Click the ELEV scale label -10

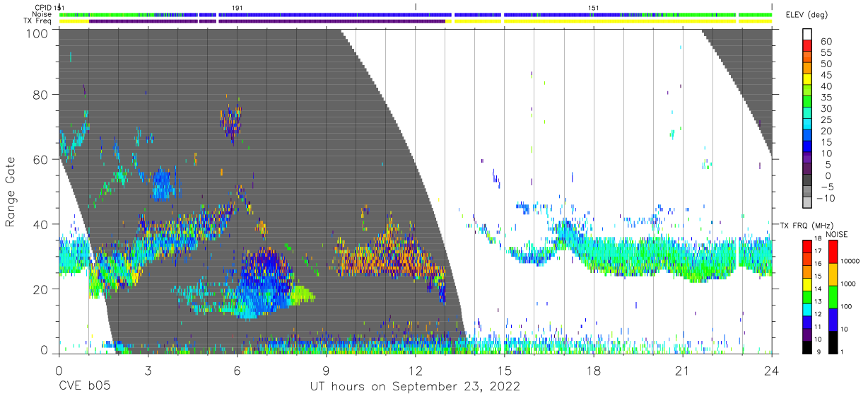[826, 198]
